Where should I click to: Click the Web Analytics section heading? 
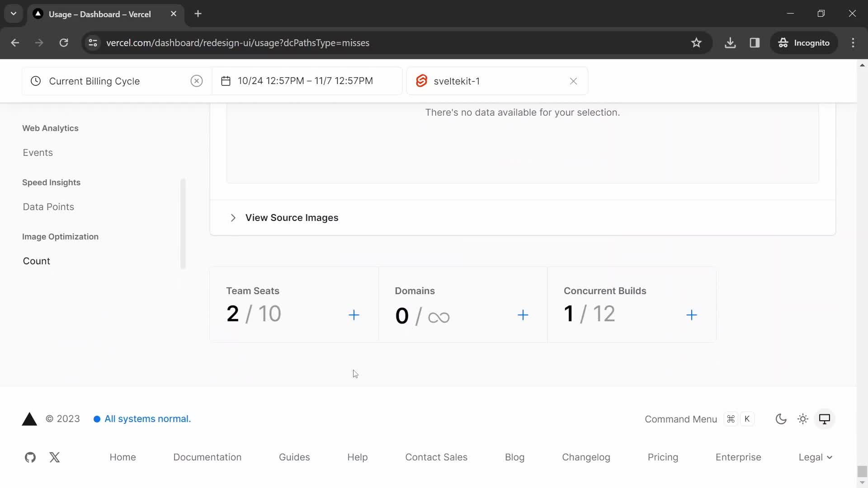(x=50, y=128)
